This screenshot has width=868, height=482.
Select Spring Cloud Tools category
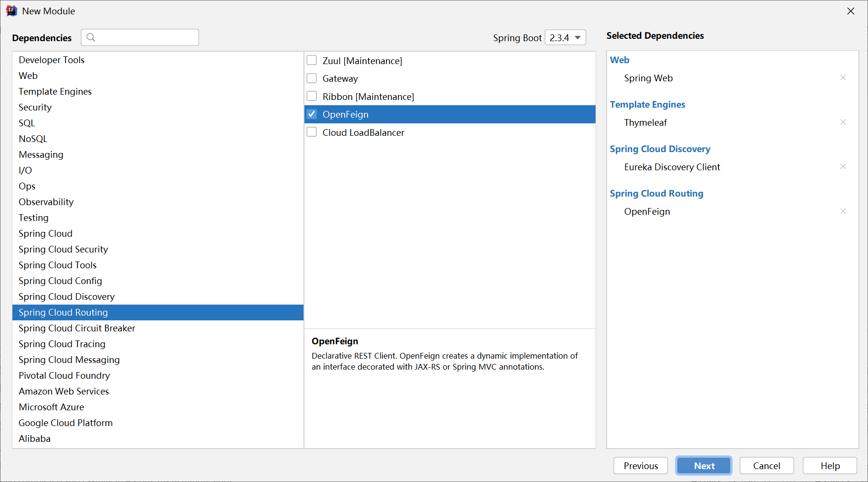tap(158, 265)
